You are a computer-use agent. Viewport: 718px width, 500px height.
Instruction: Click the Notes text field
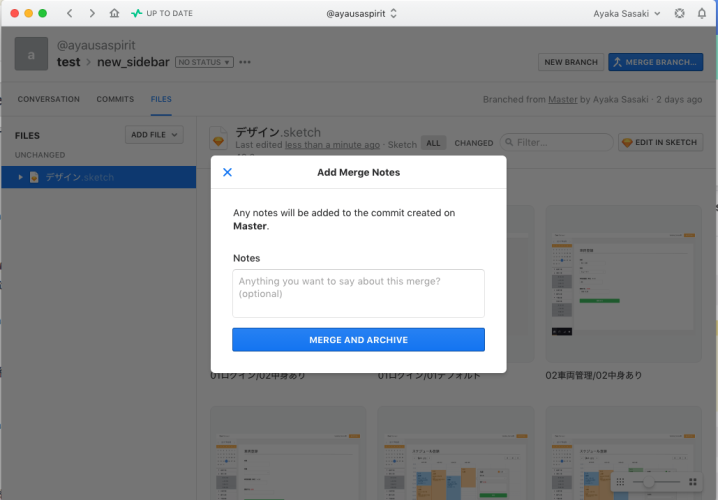358,293
